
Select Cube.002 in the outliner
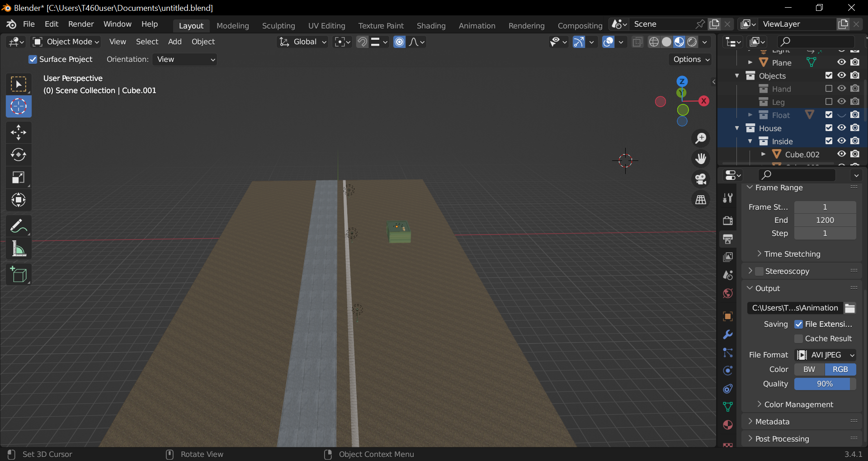802,155
